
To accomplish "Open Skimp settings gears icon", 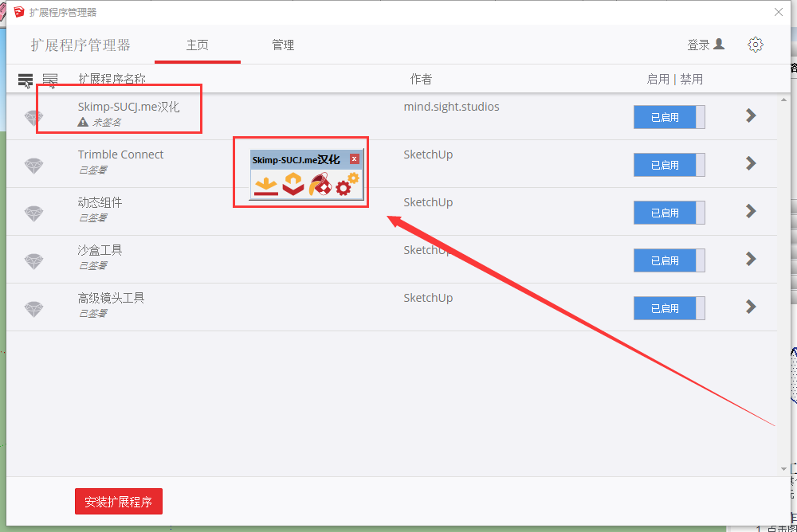I will pos(347,184).
